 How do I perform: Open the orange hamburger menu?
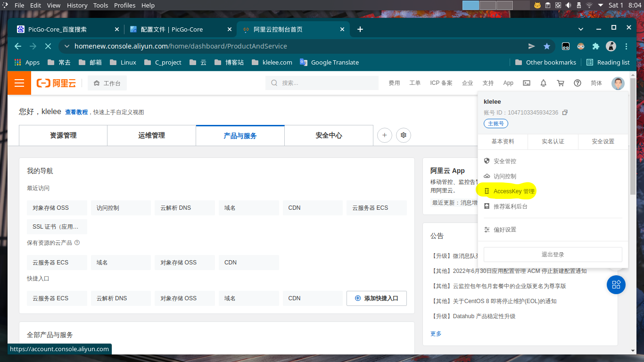pos(19,83)
